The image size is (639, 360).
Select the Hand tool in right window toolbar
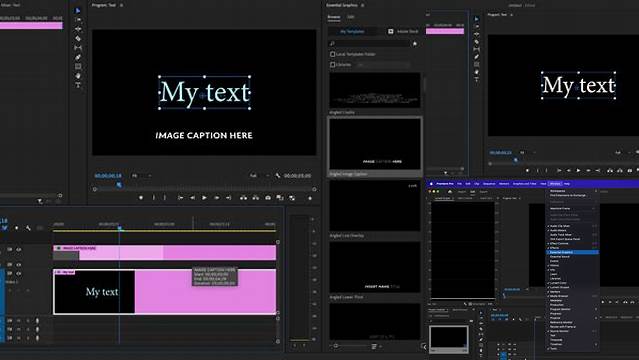(476, 72)
